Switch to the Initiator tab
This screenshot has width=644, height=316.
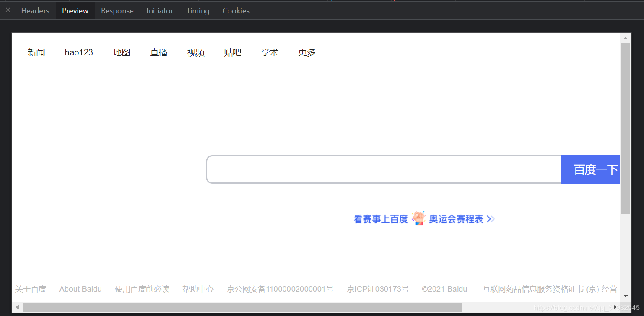pyautogui.click(x=159, y=10)
